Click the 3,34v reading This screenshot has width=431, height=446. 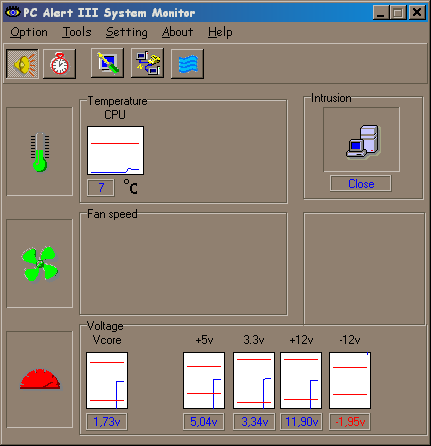click(254, 422)
